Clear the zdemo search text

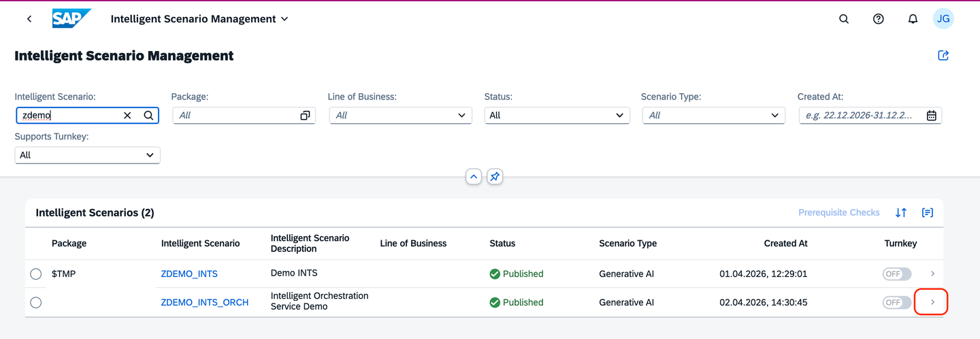127,115
